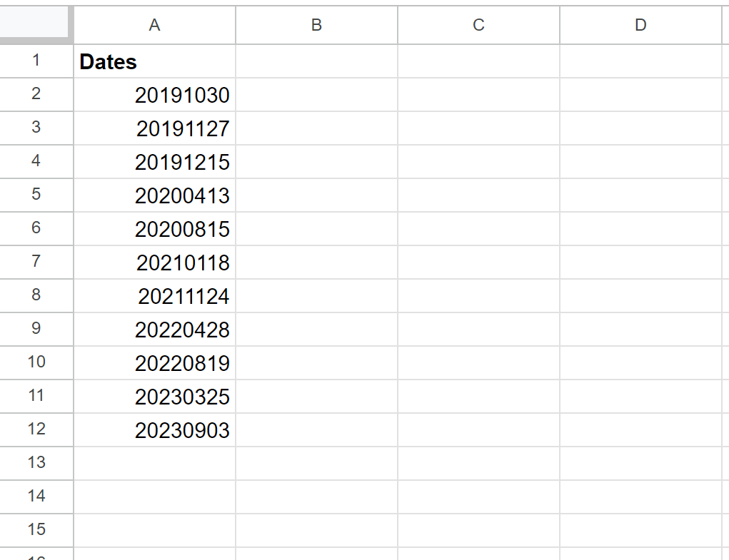
Task: Select row 5 header
Action: click(36, 195)
